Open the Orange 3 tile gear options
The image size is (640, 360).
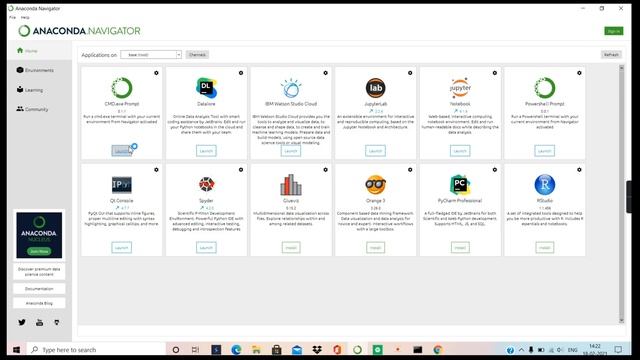(x=410, y=170)
